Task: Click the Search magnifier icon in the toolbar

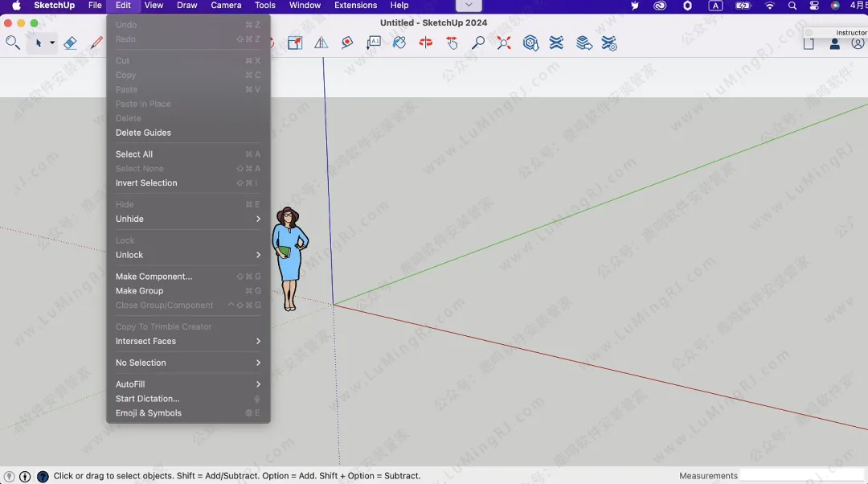Action: [13, 43]
